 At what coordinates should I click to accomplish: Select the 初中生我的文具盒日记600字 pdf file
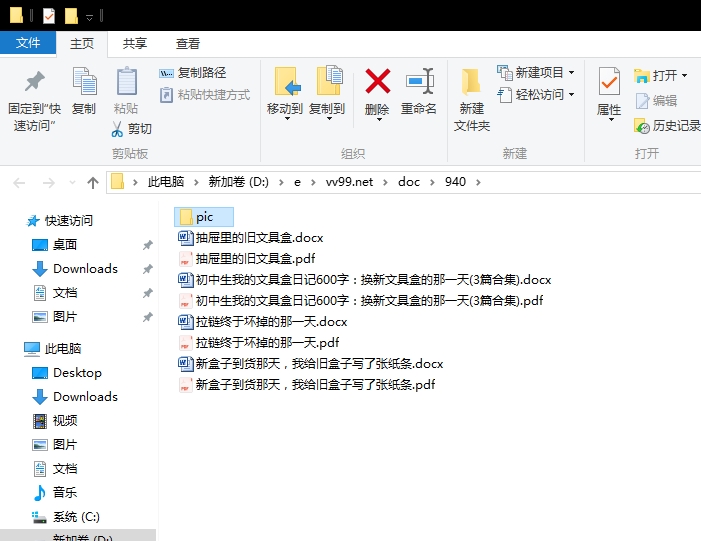click(360, 301)
